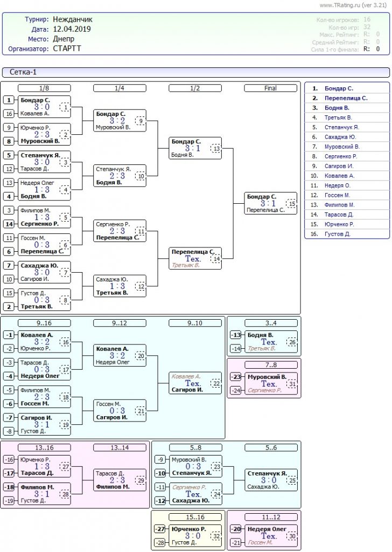Click the 5..8 placement header
This screenshot has height=552, width=392.
195,447
